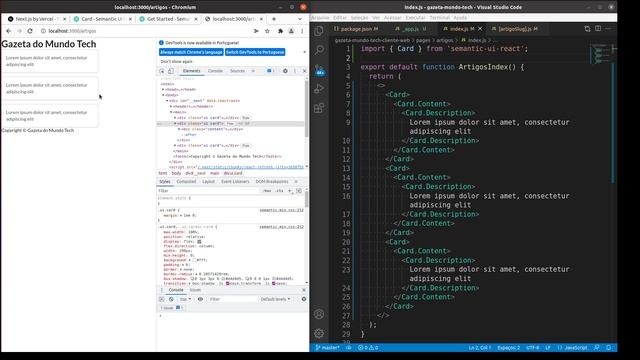This screenshot has height=360, width=640.
Task: Open semantic.min.css:212 link for .ui.card margin
Action: [x=282, y=210]
